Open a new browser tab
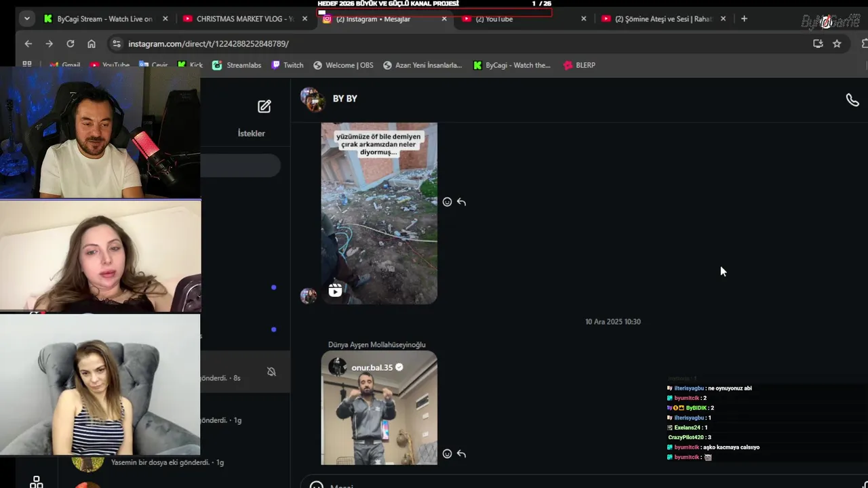 [744, 19]
